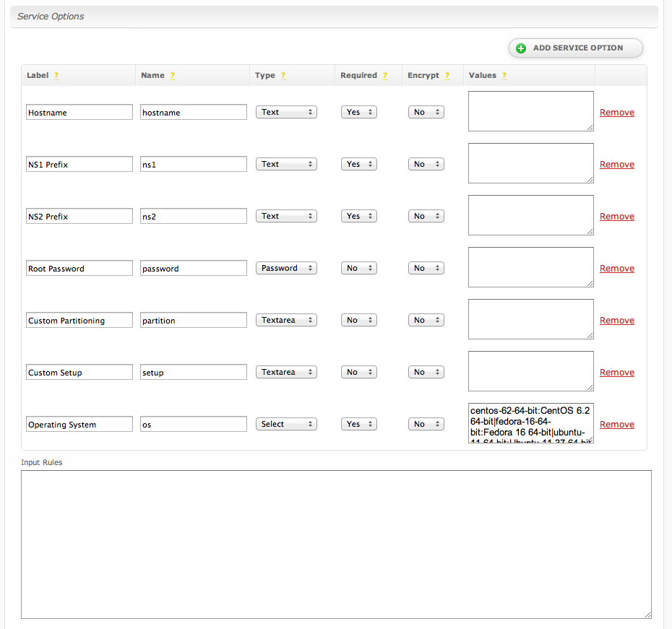The width and height of the screenshot is (672, 629).
Task: Remove the Custom Setup option row
Action: pyautogui.click(x=616, y=373)
